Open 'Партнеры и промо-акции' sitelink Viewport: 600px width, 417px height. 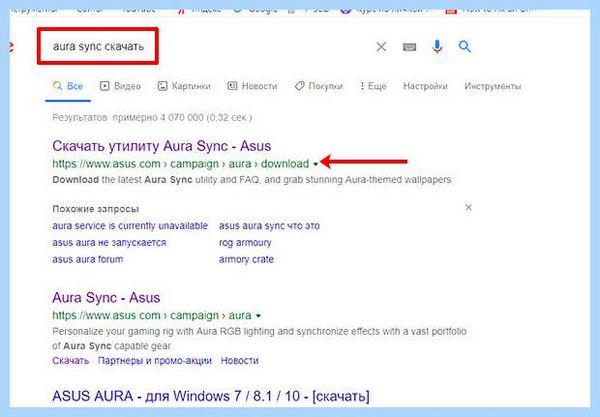click(x=155, y=360)
